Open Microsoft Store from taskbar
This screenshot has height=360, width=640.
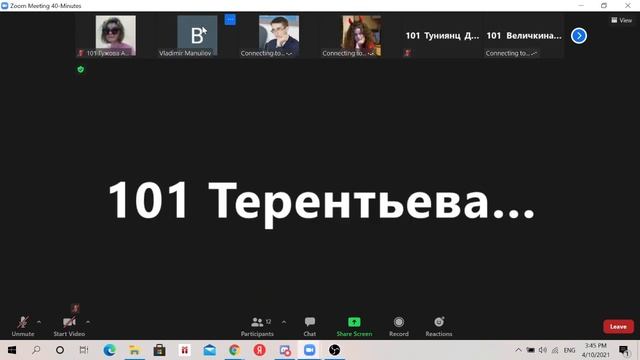pyautogui.click(x=159, y=350)
